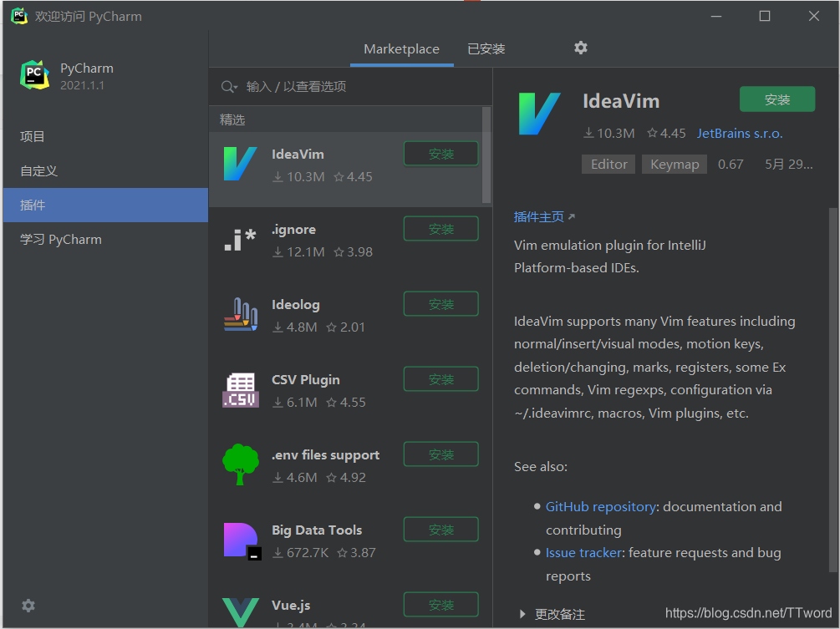Click the Vue.js plugin icon
The height and width of the screenshot is (629, 840).
pyautogui.click(x=241, y=611)
